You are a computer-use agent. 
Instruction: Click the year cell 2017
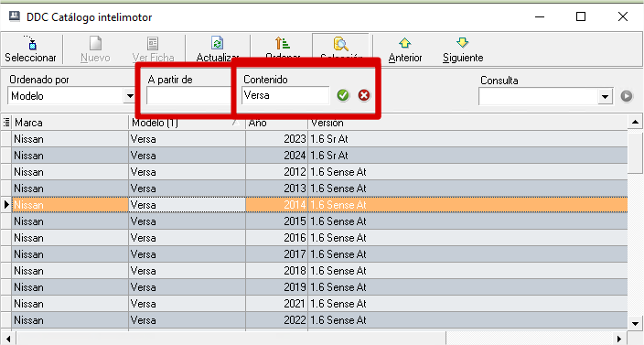276,253
